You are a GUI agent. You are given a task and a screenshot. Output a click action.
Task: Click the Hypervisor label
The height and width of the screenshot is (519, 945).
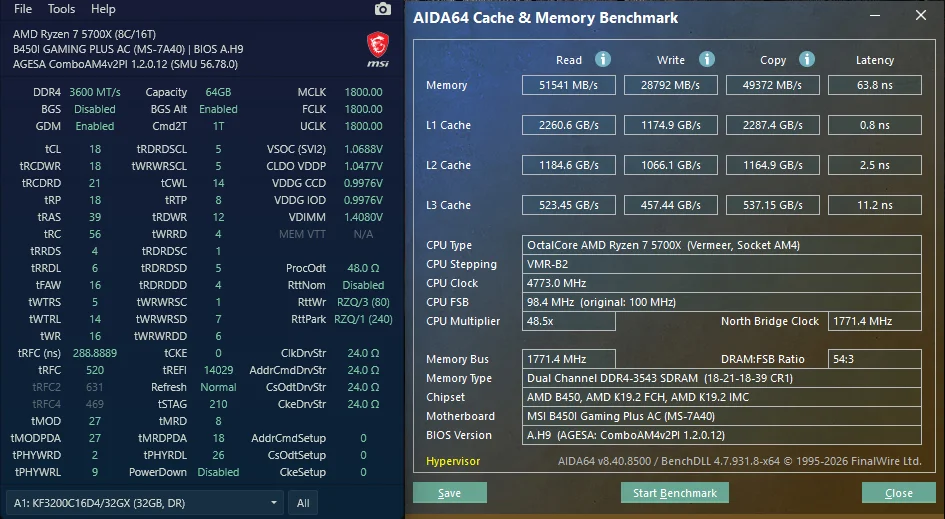click(x=453, y=461)
